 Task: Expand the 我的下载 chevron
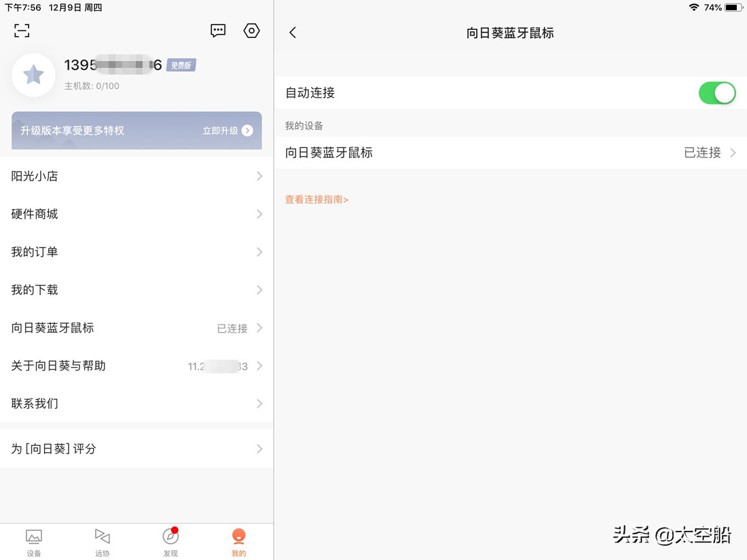click(x=259, y=290)
